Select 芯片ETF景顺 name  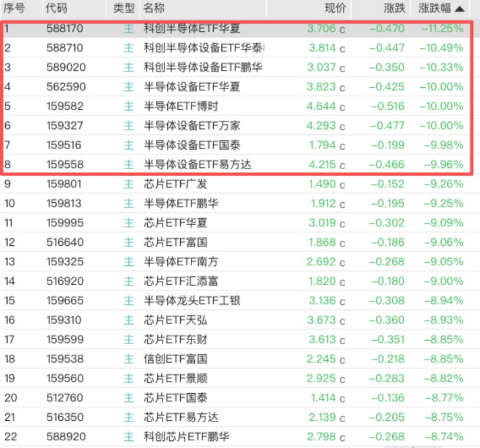[176, 378]
